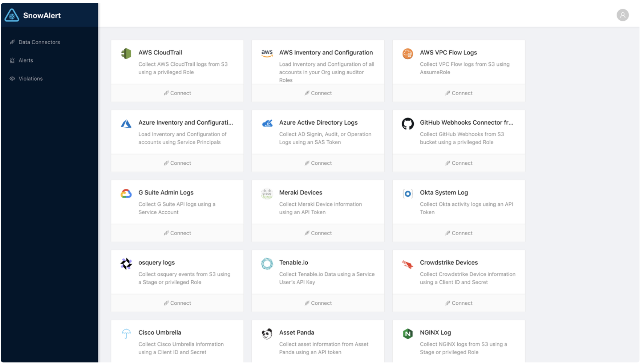The height and width of the screenshot is (364, 644).
Task: Click the eye icon beside Violations
Action: coord(12,78)
